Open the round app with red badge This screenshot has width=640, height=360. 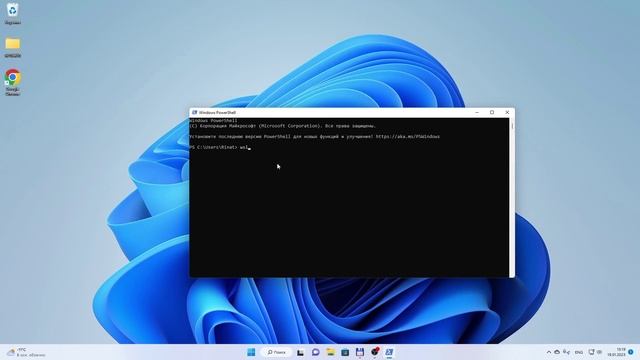coord(375,351)
